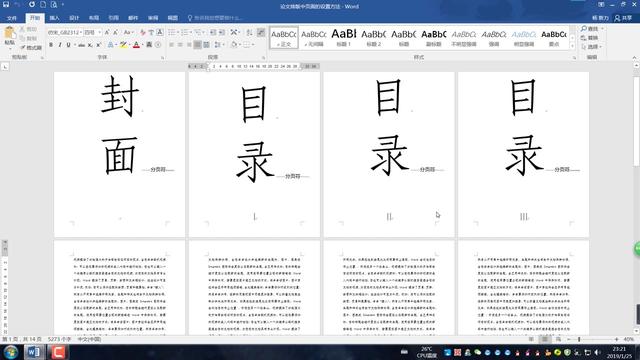Apply yellow text highlight color

tap(123, 44)
